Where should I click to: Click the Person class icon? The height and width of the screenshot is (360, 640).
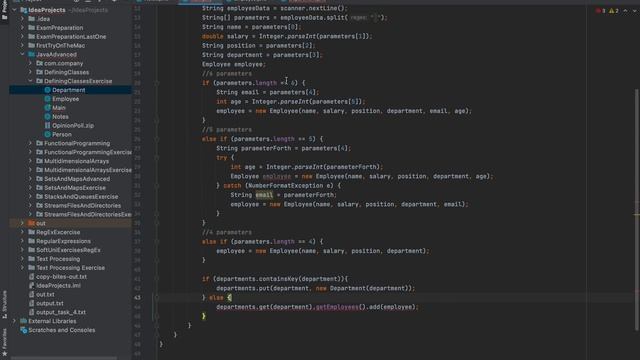click(47, 134)
